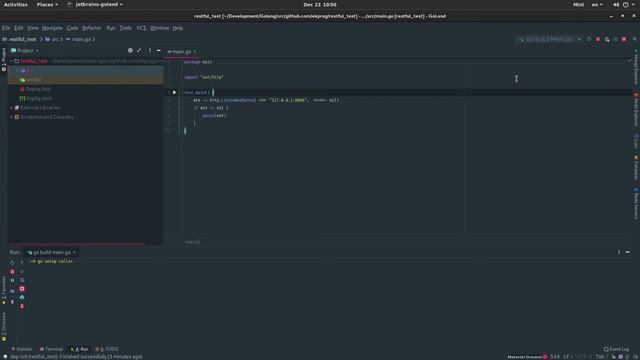
Task: Click the run arrow icon in top toolbar
Action: pos(589,39)
